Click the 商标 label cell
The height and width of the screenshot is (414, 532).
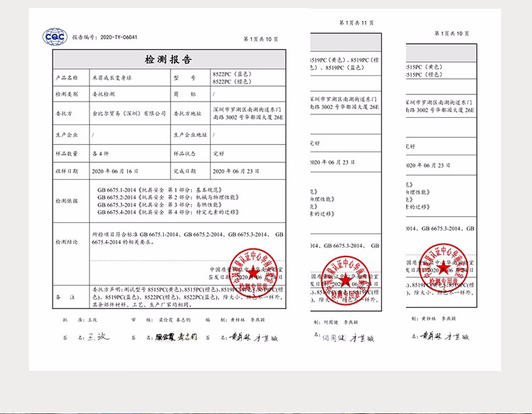[190, 94]
